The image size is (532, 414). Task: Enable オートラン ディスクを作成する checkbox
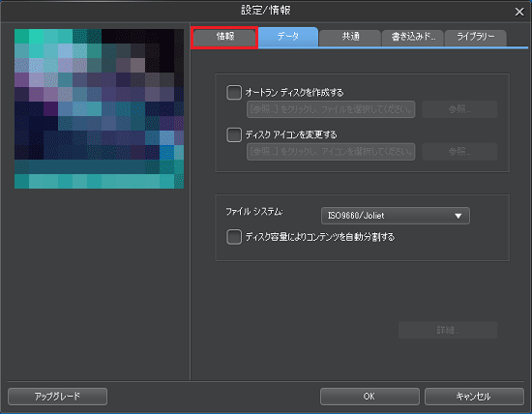tap(234, 92)
